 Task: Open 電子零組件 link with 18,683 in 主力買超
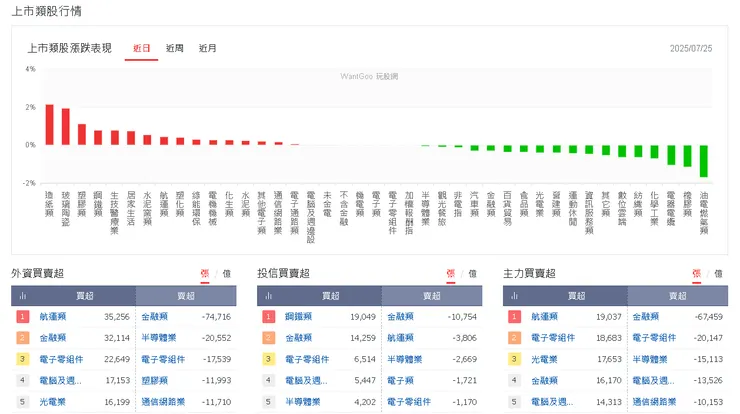click(x=553, y=338)
